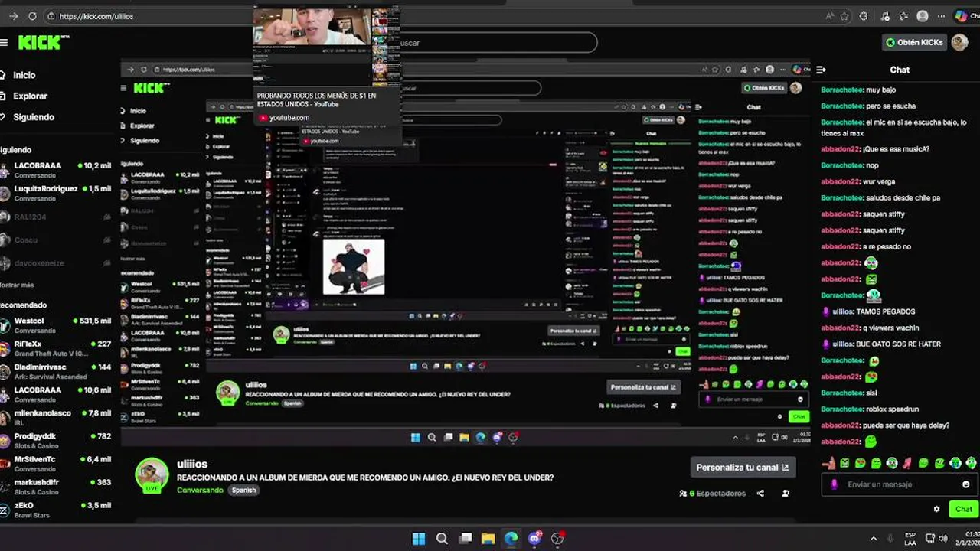The image size is (980, 551).
Task: Open recommended channel milenkanolasco
Action: 57,417
